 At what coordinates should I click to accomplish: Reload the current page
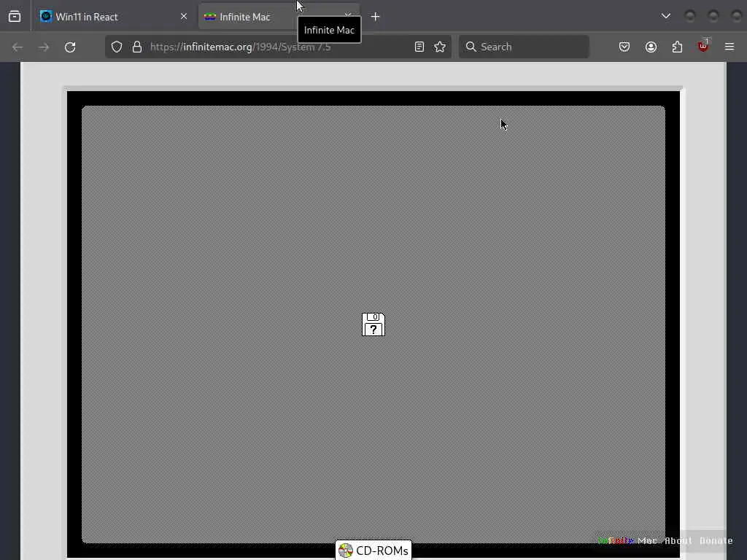click(x=70, y=47)
